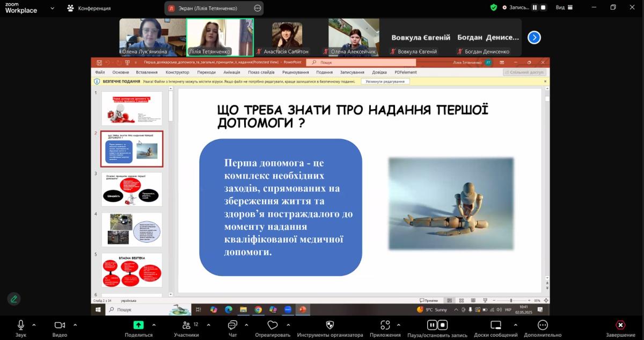Click the green Share screen icon
This screenshot has height=340, width=644.
point(138,325)
